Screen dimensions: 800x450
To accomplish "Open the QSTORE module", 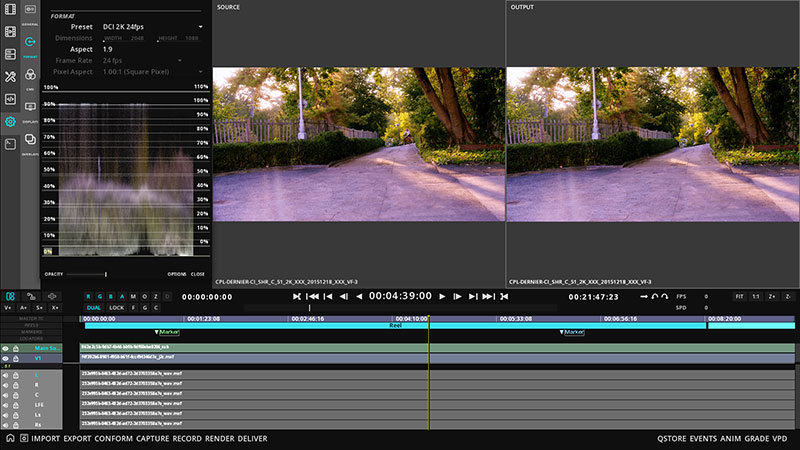I will (x=671, y=438).
